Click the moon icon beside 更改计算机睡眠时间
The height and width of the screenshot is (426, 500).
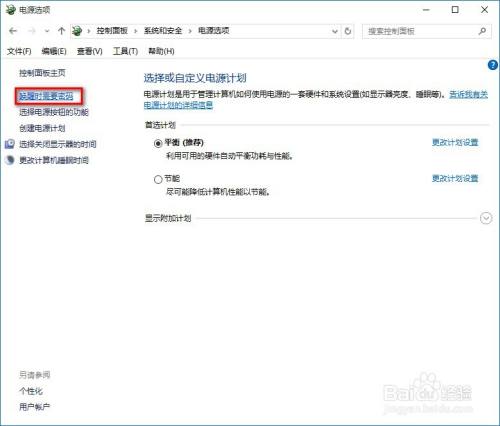[x=10, y=160]
